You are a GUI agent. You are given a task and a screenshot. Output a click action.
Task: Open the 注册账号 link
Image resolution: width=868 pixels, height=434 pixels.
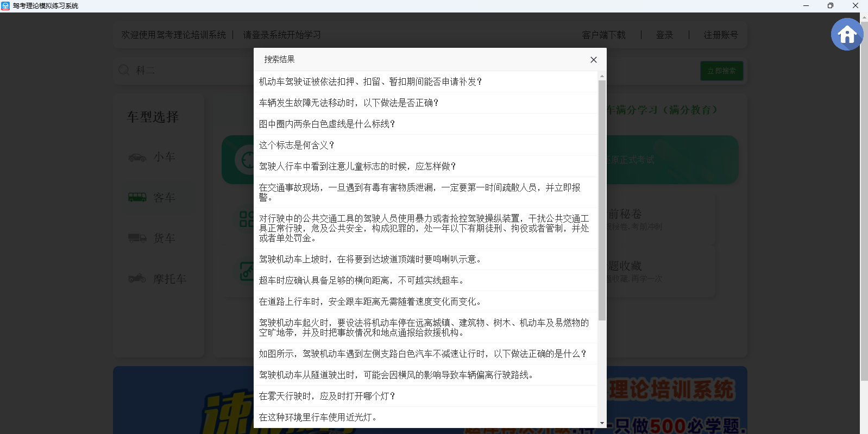(721, 35)
